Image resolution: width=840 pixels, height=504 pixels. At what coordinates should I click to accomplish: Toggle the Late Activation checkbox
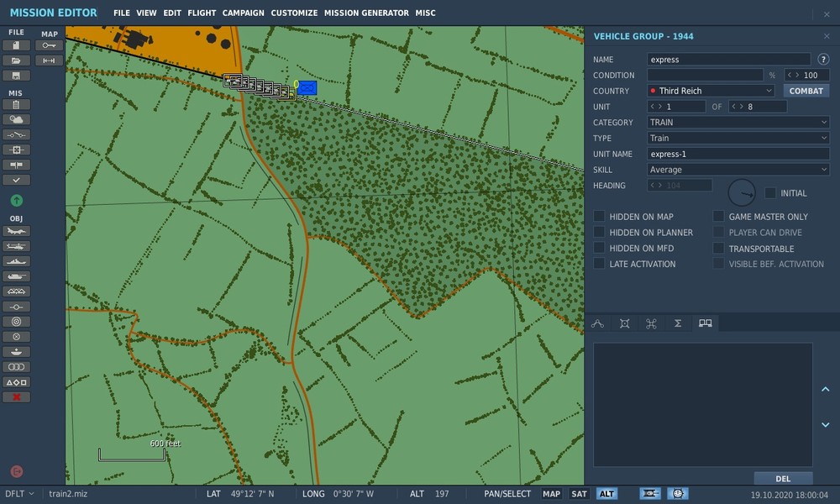click(x=599, y=264)
